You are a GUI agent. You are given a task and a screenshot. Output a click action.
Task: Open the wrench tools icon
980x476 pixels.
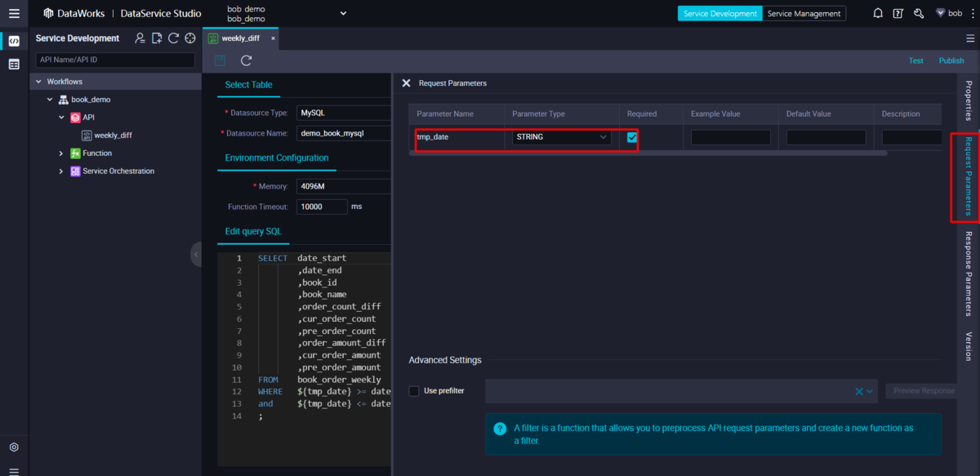click(x=919, y=13)
